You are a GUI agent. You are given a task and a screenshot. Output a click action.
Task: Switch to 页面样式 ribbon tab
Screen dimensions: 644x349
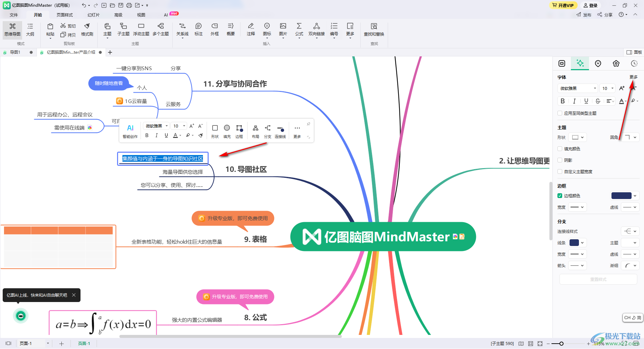coord(65,15)
